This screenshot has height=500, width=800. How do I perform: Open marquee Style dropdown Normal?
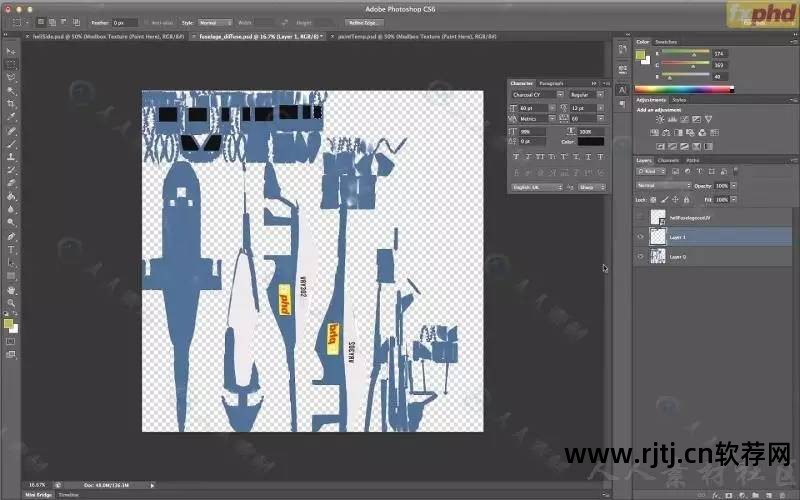click(214, 23)
